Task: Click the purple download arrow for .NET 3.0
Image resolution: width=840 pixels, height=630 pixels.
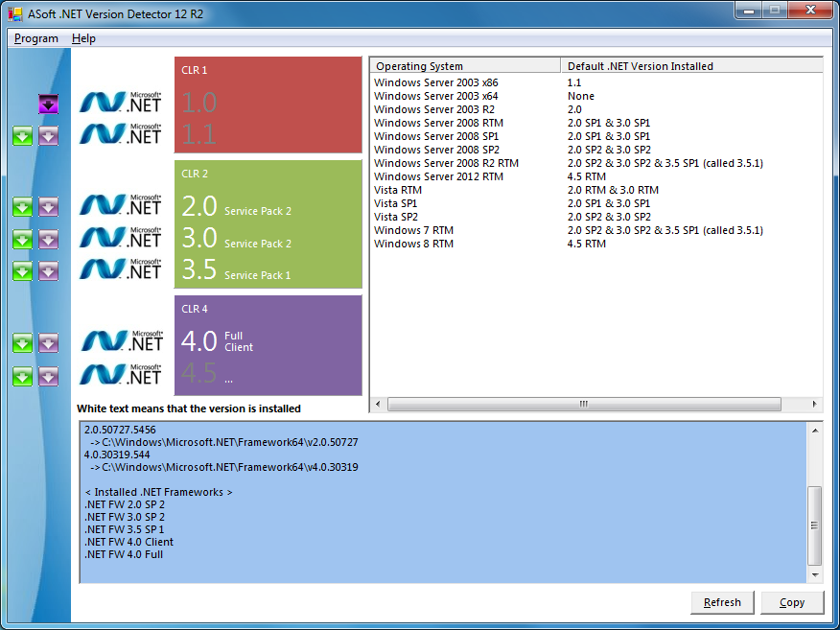Action: [x=48, y=240]
